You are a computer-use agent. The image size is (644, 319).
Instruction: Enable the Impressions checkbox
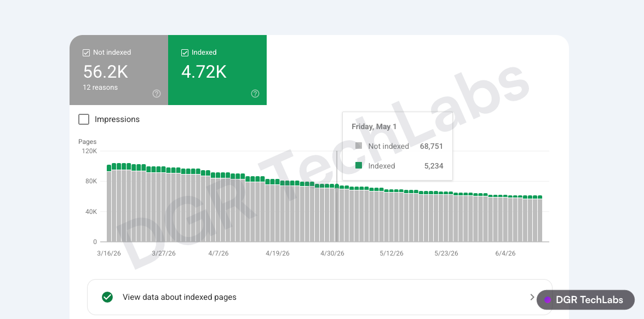[84, 119]
